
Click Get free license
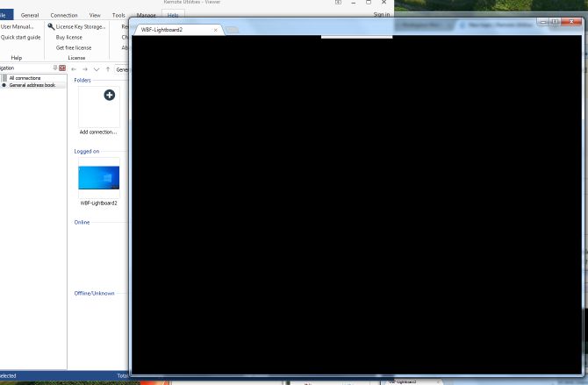[73, 47]
